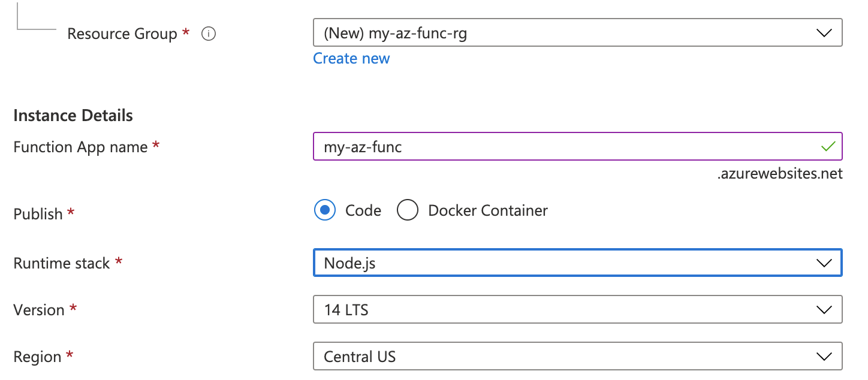Viewport: 868px width, 380px height.
Task: Click the green checkmark in Function App name
Action: [x=828, y=146]
